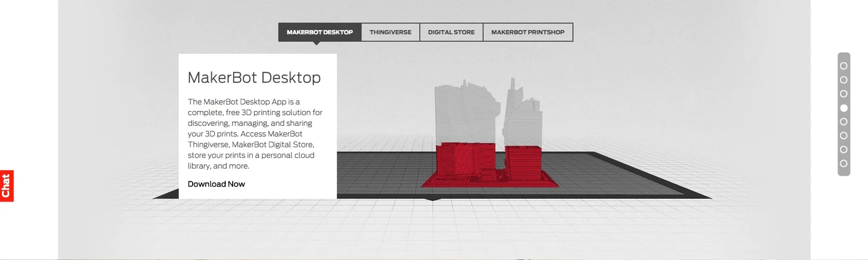This screenshot has width=868, height=260.
Task: Click the red 3D printed building model
Action: (489, 166)
